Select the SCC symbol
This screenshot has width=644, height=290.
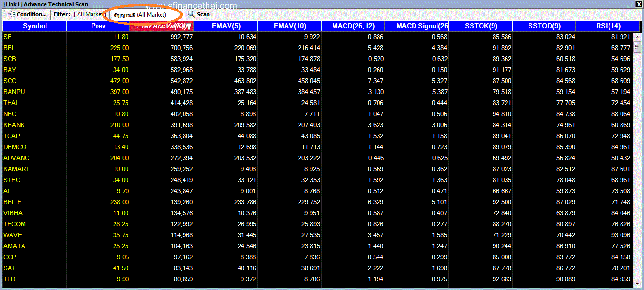10,81
